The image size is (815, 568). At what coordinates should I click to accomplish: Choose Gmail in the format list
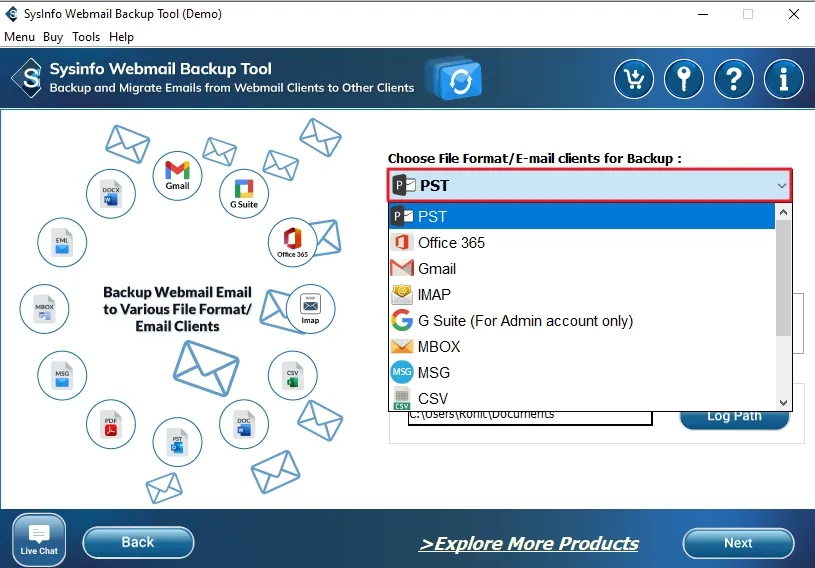coord(582,269)
